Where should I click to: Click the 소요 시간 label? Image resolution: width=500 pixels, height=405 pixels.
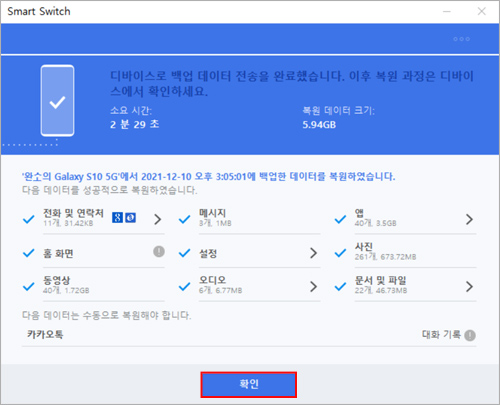pyautogui.click(x=131, y=110)
